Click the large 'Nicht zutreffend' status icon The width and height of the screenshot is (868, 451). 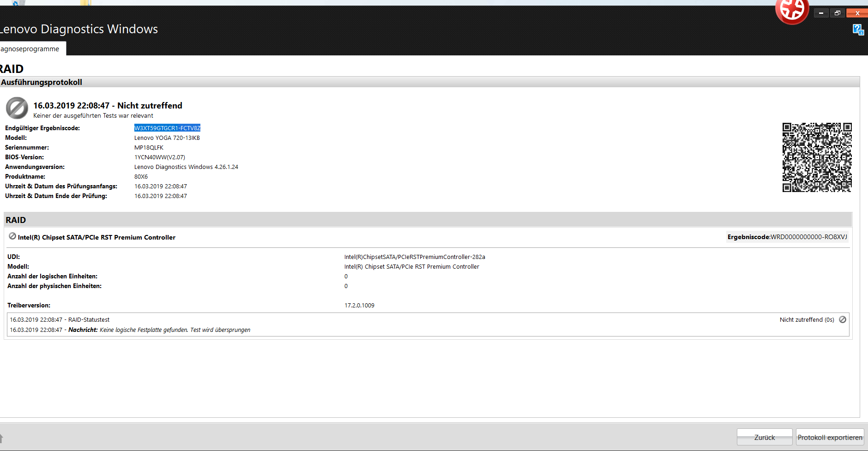pos(17,108)
